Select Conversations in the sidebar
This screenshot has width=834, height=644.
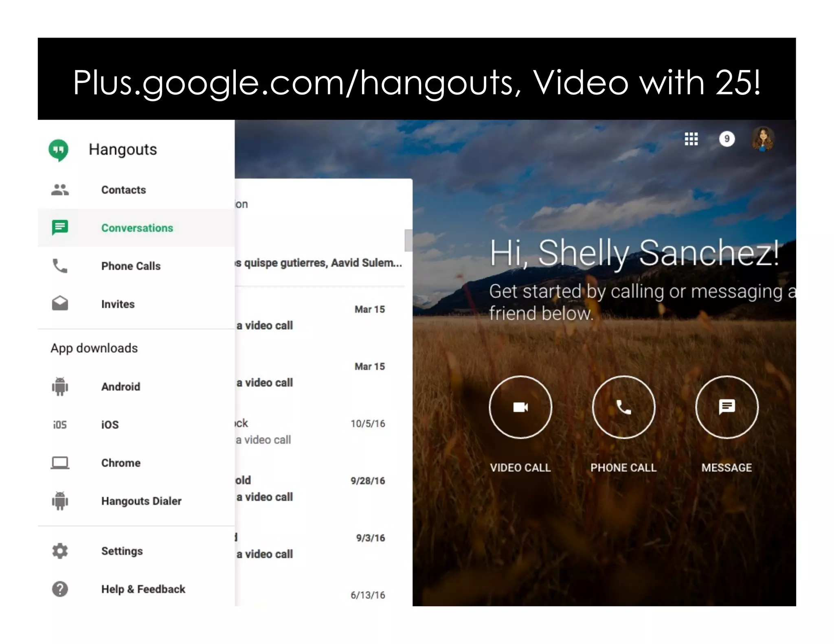pyautogui.click(x=136, y=228)
